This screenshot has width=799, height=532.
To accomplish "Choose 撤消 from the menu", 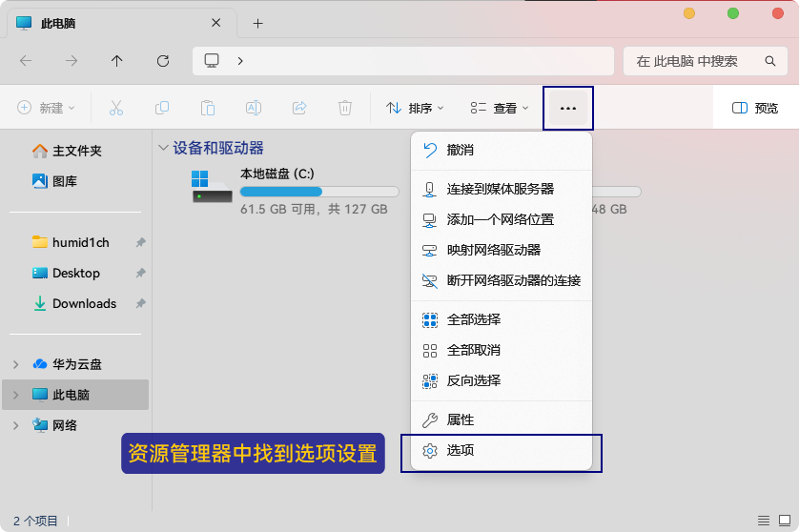I will coord(502,150).
